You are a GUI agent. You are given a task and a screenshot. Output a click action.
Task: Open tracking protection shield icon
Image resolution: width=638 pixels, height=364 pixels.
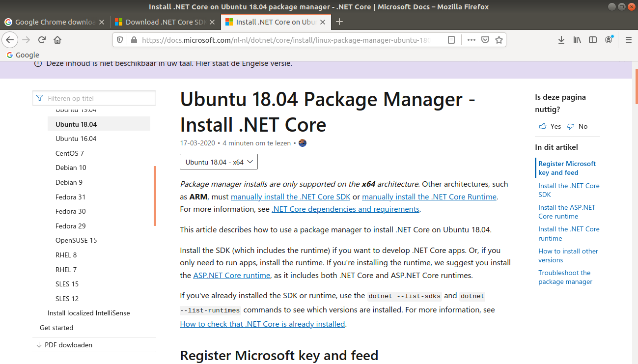120,40
